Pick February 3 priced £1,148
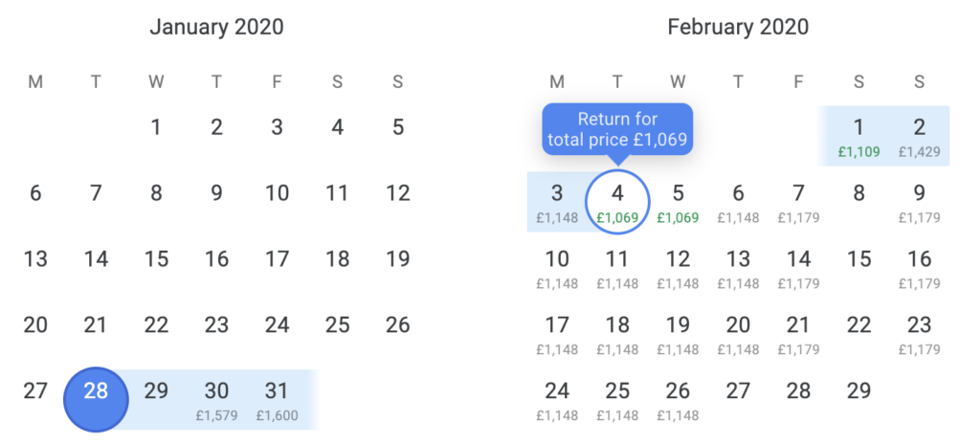Viewport: 980px width, 445px height. tap(557, 202)
